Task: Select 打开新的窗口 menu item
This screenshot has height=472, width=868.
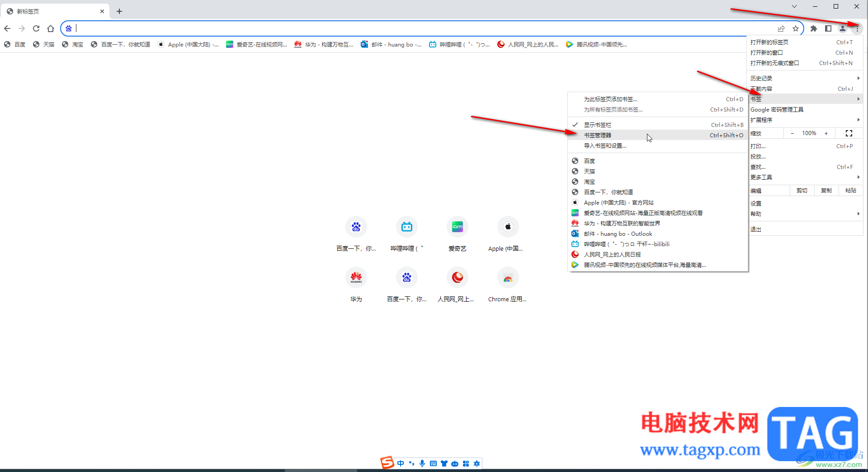Action: tap(805, 52)
